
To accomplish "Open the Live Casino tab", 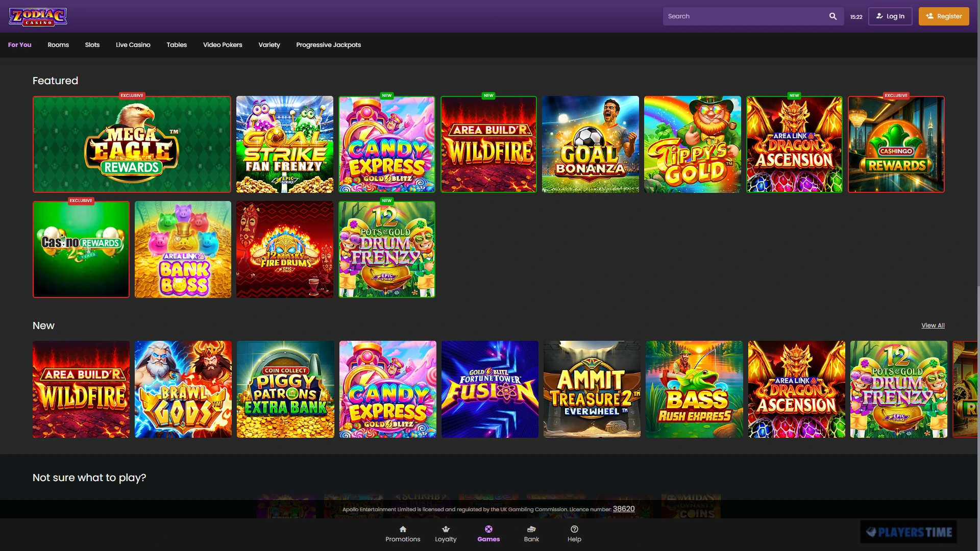I will coord(133,45).
